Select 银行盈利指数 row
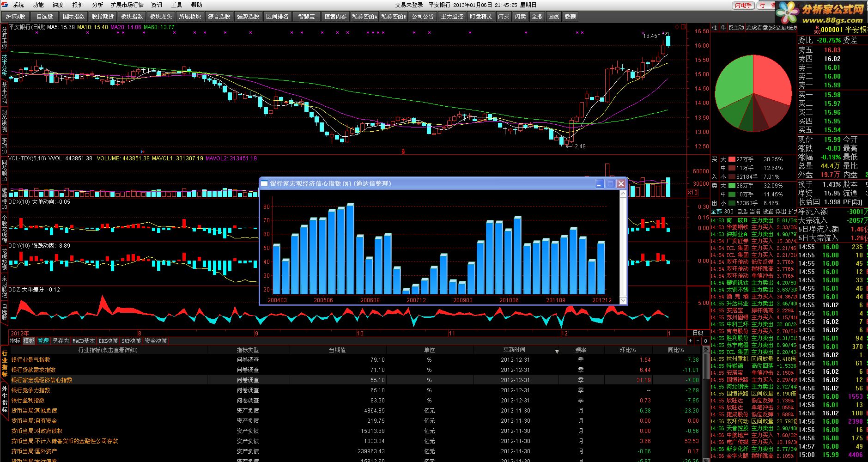The height and width of the screenshot is (462, 868). pos(355,400)
